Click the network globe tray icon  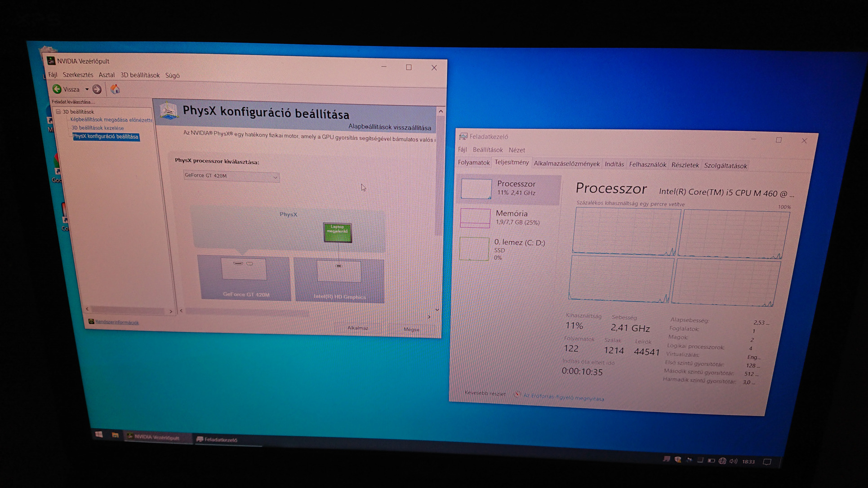pyautogui.click(x=722, y=461)
